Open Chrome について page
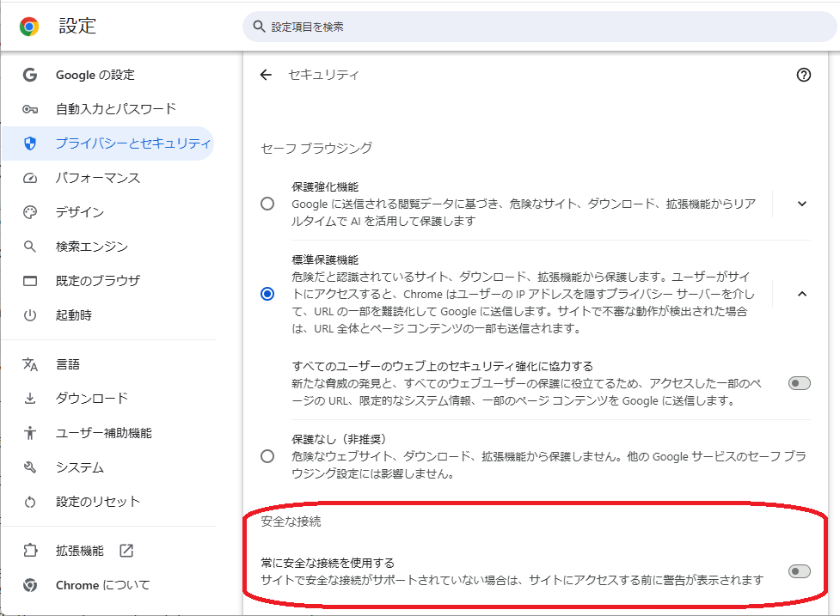The image size is (840, 616). point(108,585)
